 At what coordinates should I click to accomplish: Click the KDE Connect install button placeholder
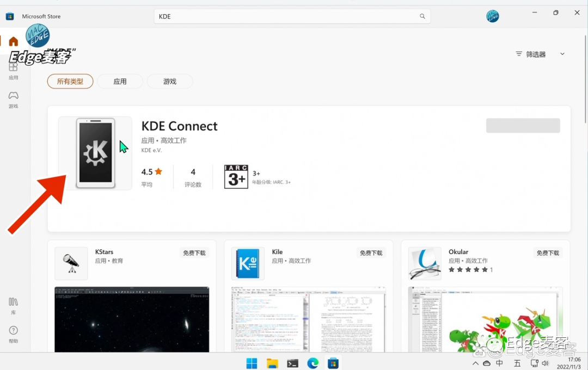tap(523, 126)
